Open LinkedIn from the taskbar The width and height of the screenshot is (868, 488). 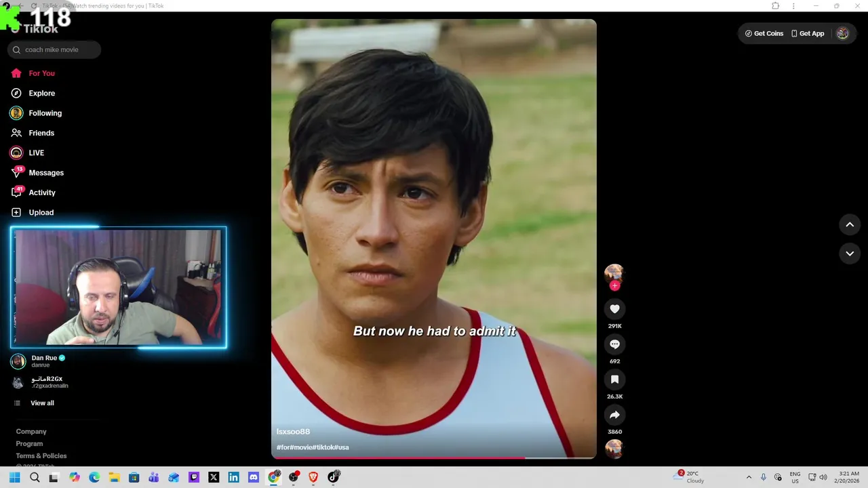[233, 477]
